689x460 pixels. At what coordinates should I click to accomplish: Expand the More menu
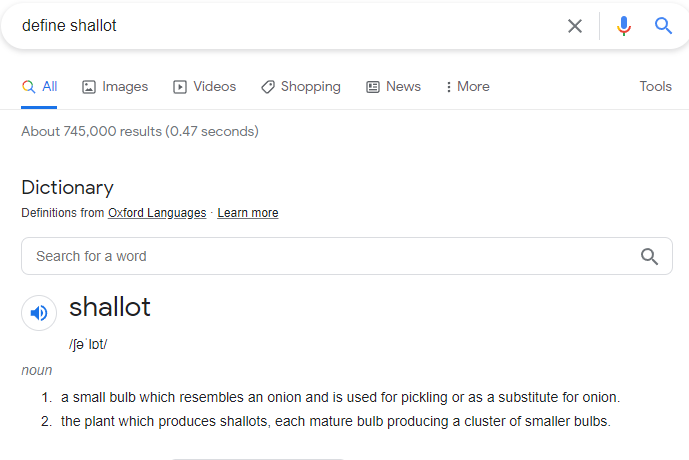(467, 87)
